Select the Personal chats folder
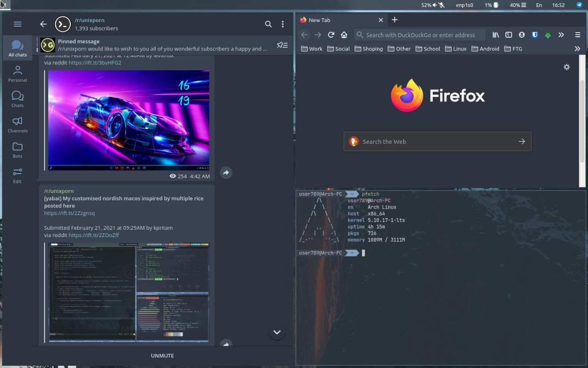The height and width of the screenshot is (368, 588). pyautogui.click(x=17, y=74)
